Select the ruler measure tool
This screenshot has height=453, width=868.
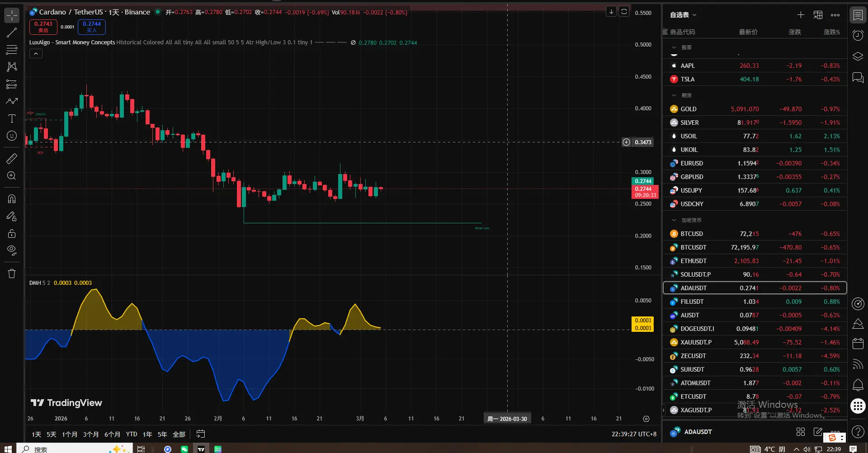tap(12, 159)
